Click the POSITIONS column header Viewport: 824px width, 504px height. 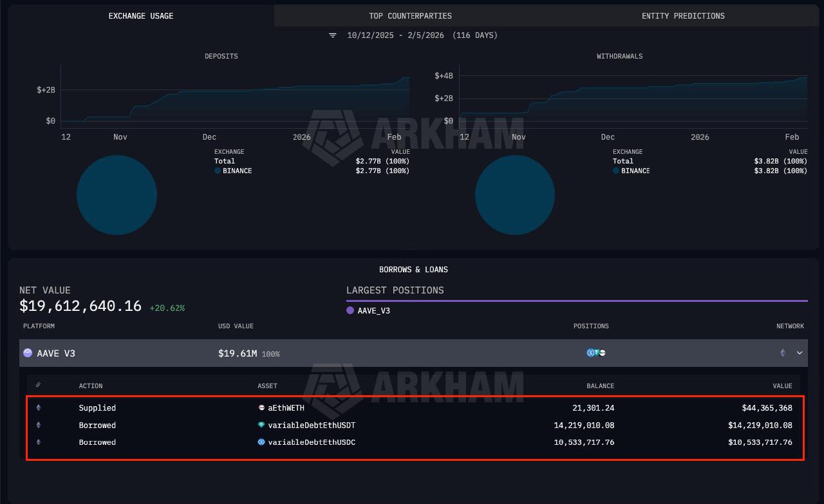coord(591,326)
